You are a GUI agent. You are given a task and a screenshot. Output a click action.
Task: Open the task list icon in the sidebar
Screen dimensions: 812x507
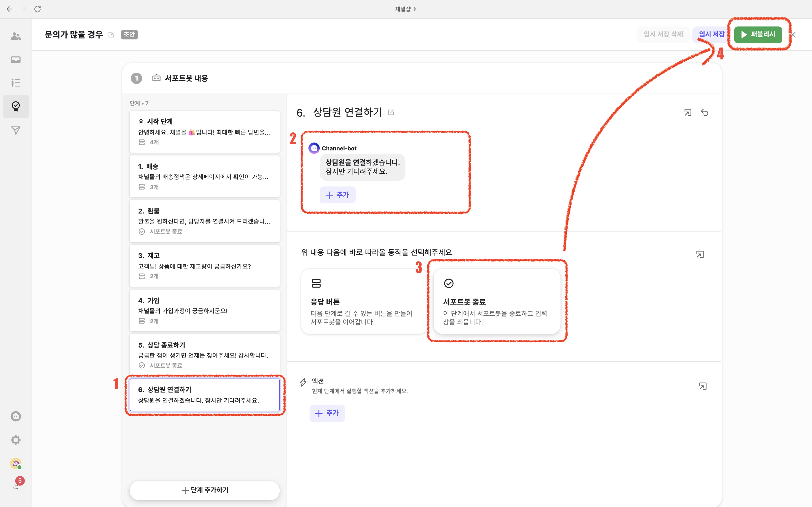click(16, 83)
